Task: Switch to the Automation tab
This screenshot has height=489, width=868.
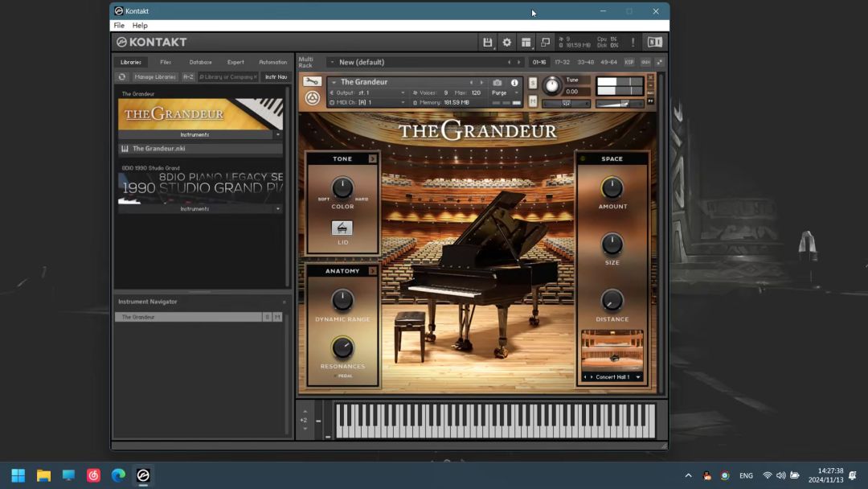Action: (273, 62)
